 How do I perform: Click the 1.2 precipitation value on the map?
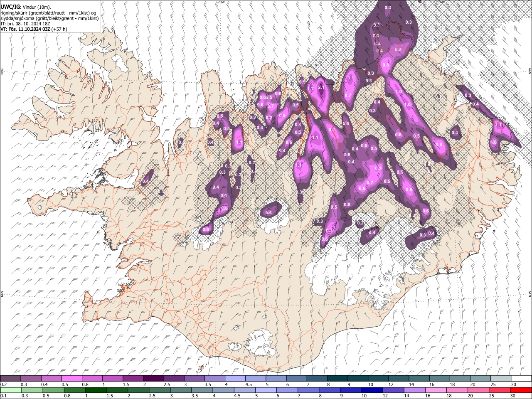pos(310,89)
